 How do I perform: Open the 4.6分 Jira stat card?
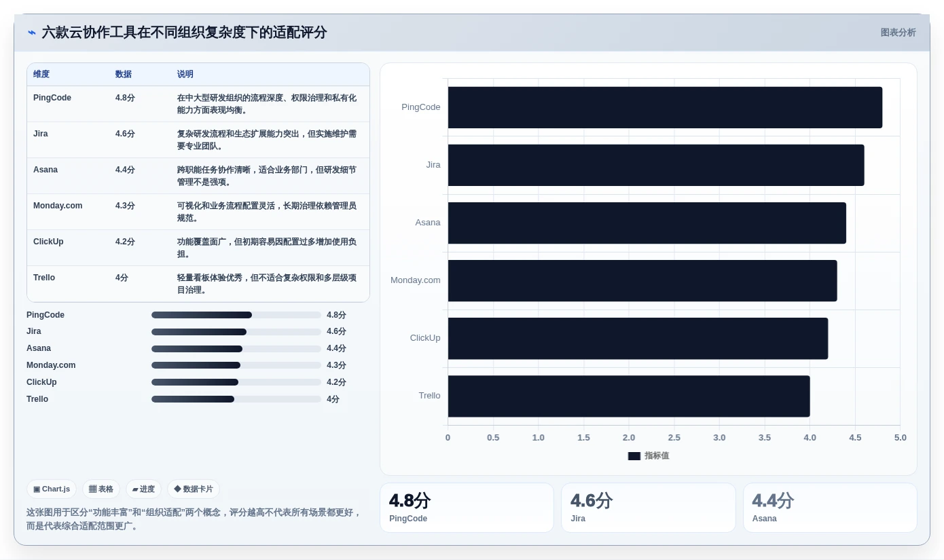point(649,508)
